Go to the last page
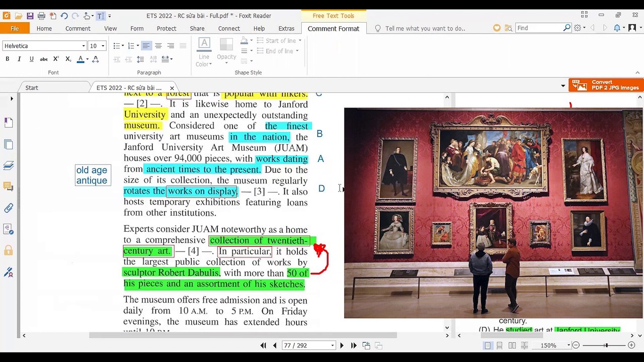 (x=354, y=345)
